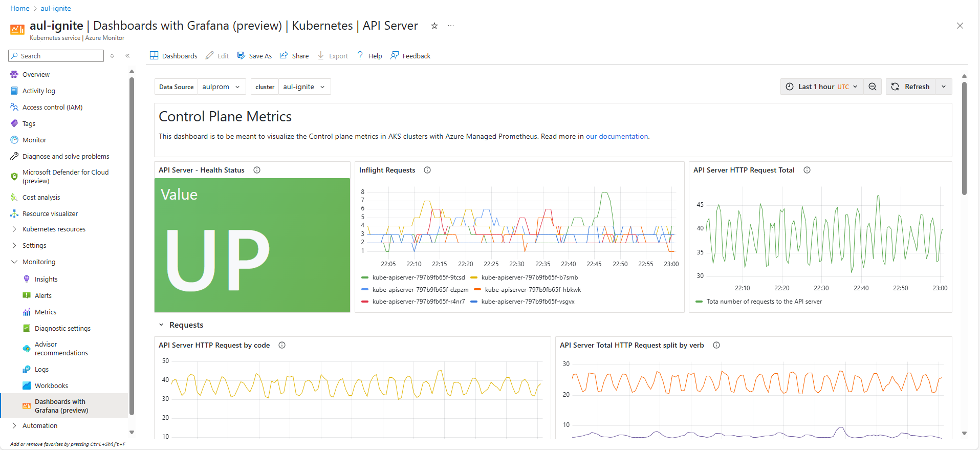Image resolution: width=980 pixels, height=450 pixels.
Task: Open the our documentation link
Action: click(617, 136)
